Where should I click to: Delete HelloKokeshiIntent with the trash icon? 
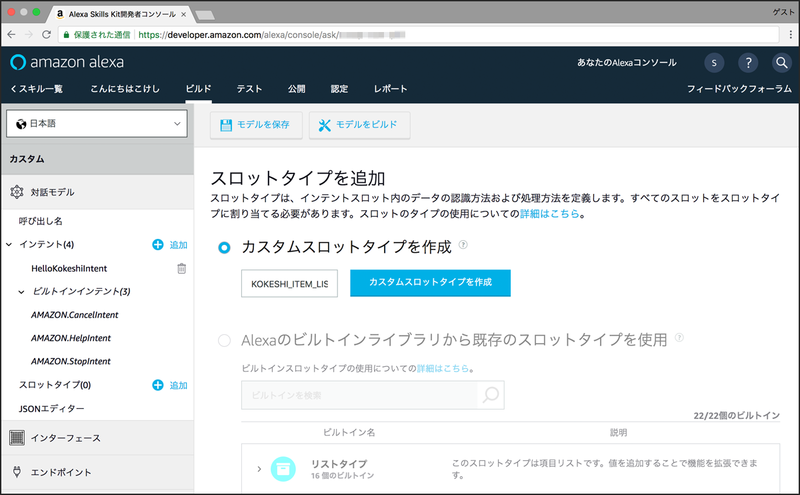[182, 268]
